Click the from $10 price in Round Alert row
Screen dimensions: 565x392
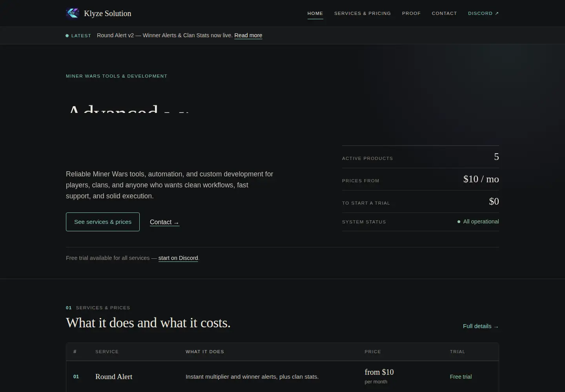379,372
